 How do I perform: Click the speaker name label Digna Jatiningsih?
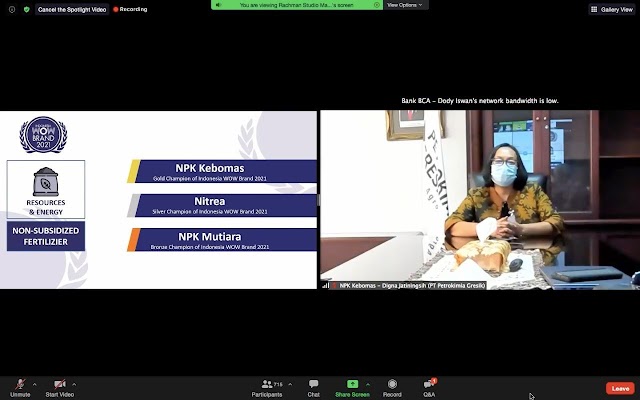point(412,285)
